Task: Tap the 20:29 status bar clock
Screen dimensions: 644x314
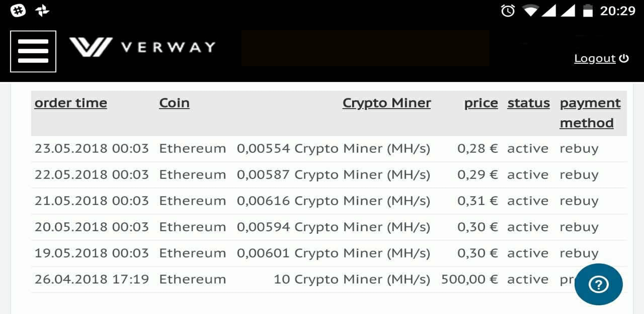Action: click(x=618, y=11)
